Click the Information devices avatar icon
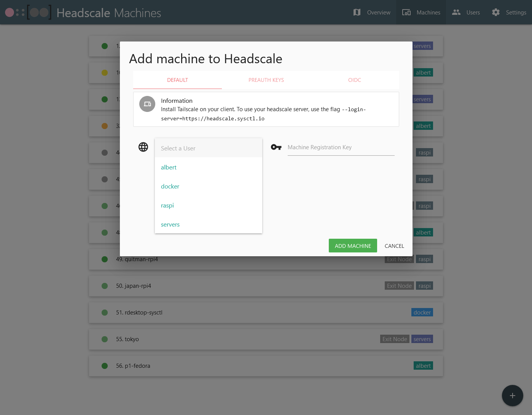Image resolution: width=532 pixels, height=415 pixels. [x=147, y=104]
